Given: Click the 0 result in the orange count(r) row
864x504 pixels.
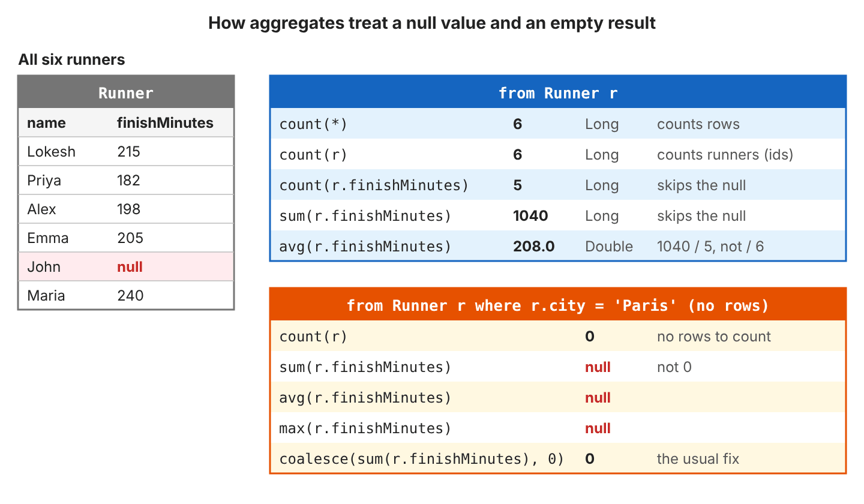Looking at the screenshot, I should point(590,337).
